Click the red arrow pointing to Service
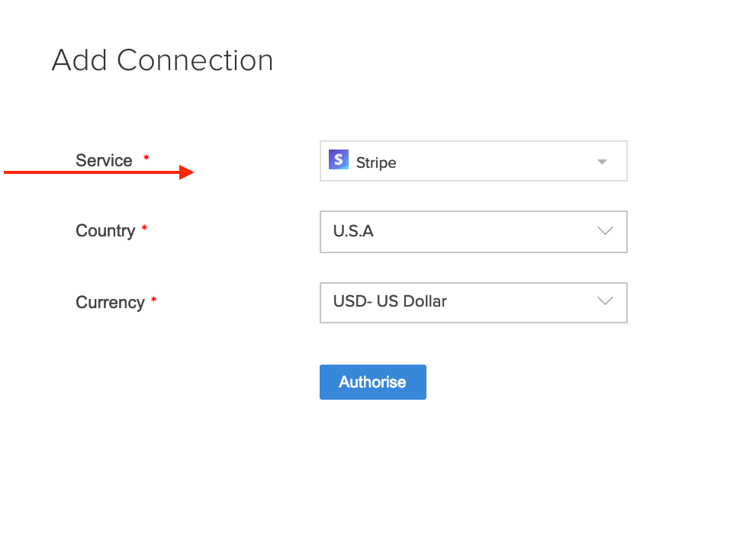 click(99, 172)
